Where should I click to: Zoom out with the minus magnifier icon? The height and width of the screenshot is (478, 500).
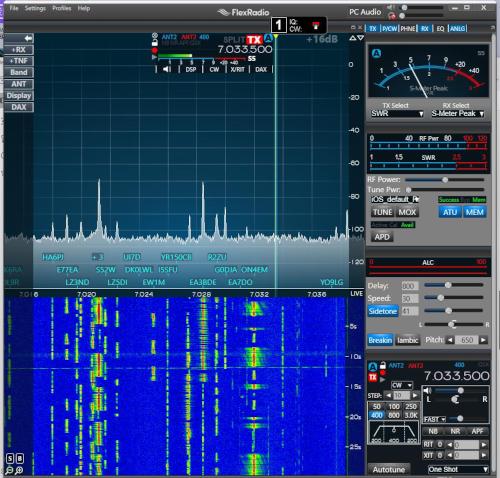pyautogui.click(x=10, y=471)
